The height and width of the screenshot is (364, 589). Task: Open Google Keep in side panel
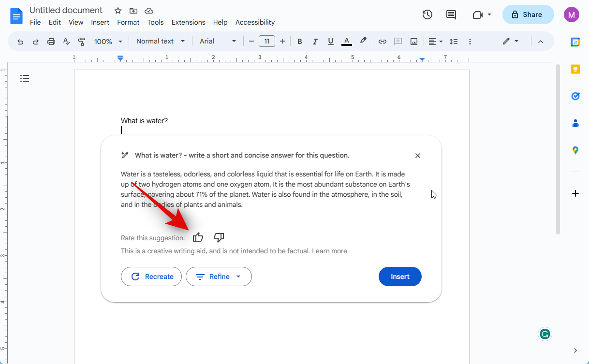575,69
